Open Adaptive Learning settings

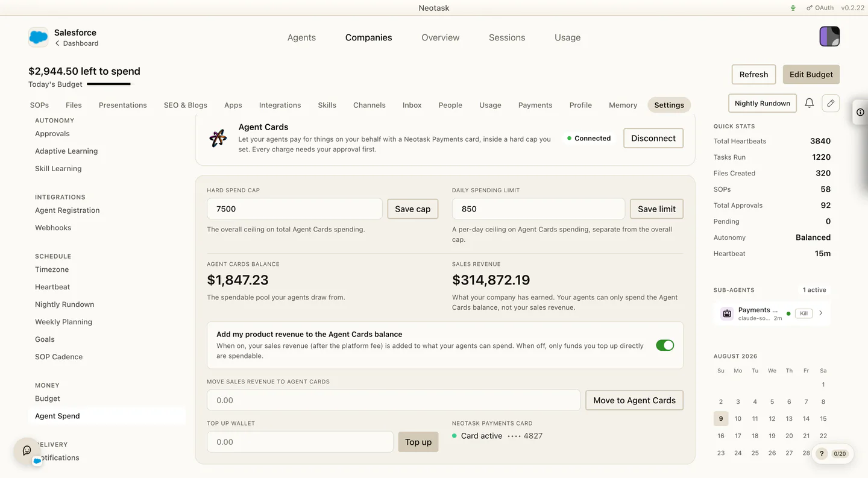(x=66, y=151)
